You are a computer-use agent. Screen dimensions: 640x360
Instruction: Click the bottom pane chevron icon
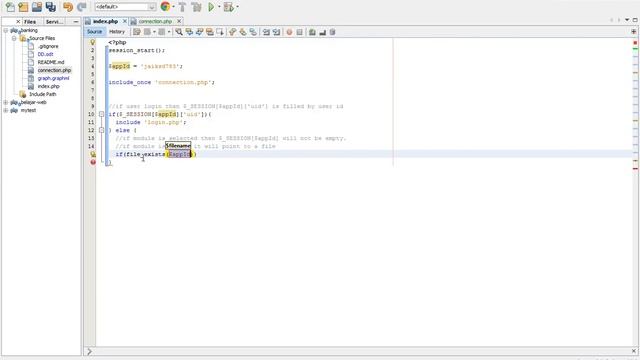point(89,351)
